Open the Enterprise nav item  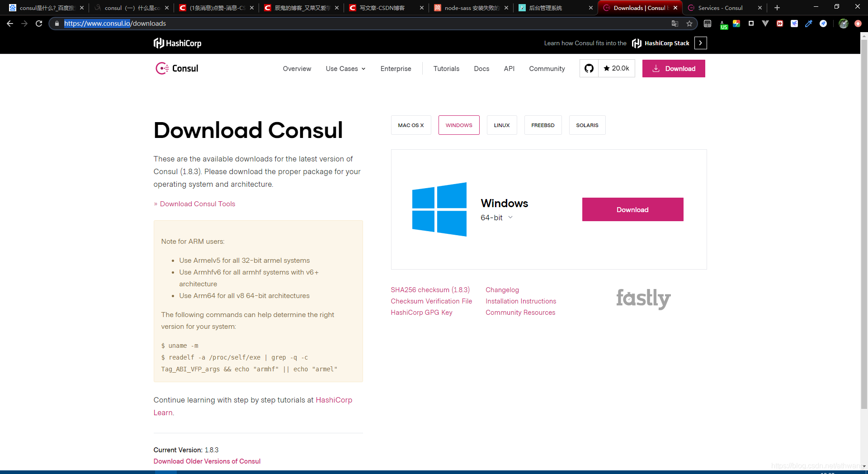tap(396, 69)
